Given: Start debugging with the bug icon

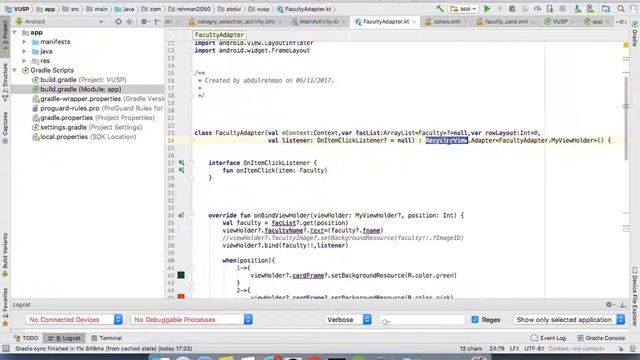Looking at the screenshot, I should tap(512, 9).
